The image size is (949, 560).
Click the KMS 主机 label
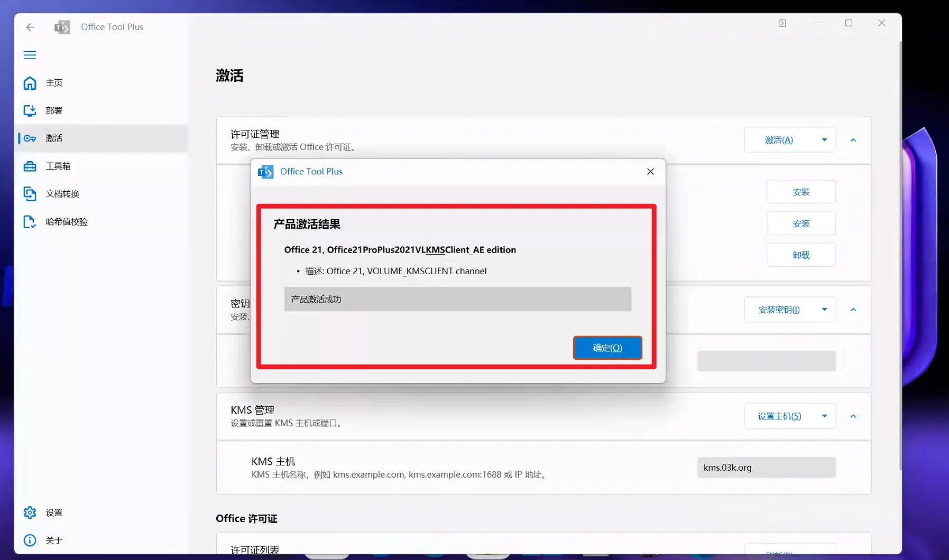pyautogui.click(x=273, y=461)
